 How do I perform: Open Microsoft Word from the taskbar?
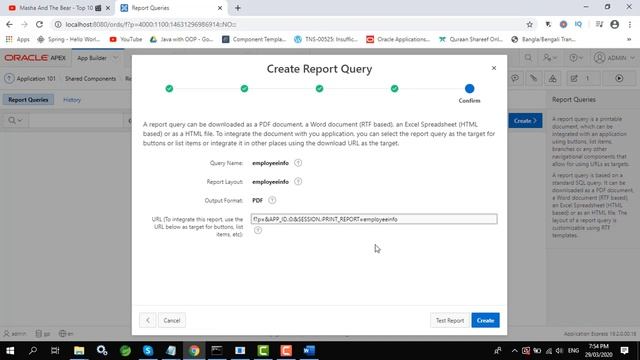309,350
